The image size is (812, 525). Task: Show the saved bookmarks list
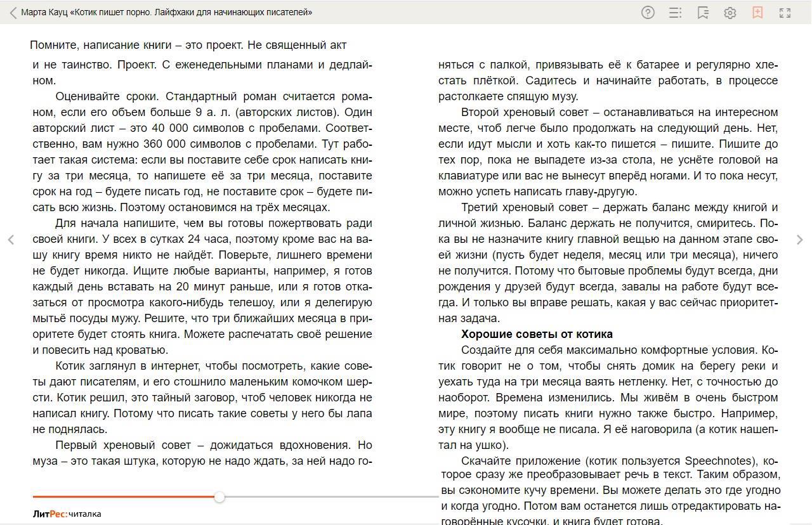click(x=703, y=13)
